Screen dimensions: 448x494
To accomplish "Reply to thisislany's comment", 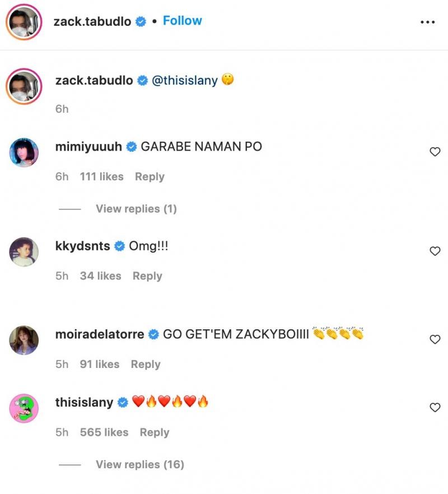I will pyautogui.click(x=155, y=432).
